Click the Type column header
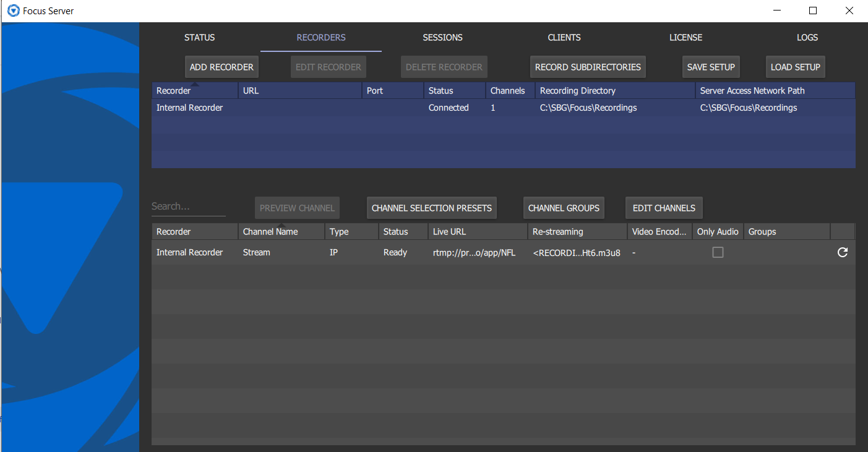The height and width of the screenshot is (452, 868). point(351,231)
